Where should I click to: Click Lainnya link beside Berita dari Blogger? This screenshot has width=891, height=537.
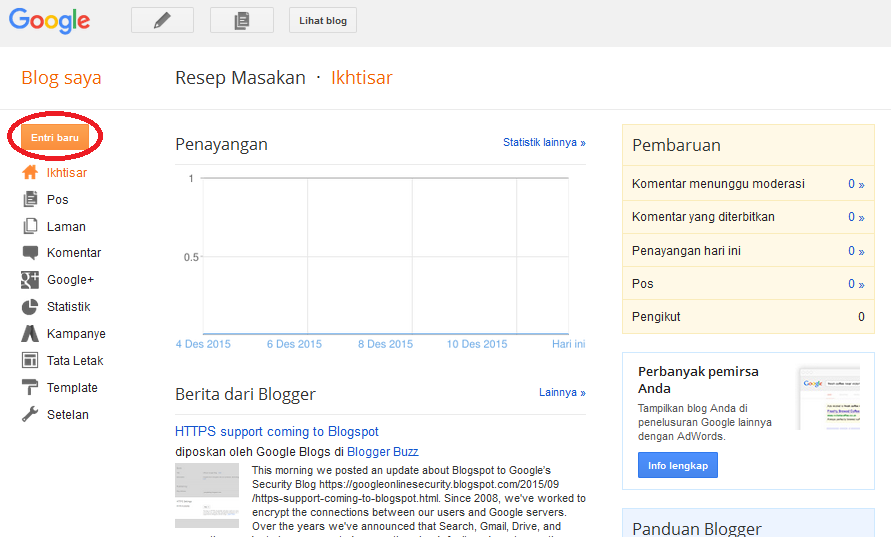pyautogui.click(x=562, y=392)
